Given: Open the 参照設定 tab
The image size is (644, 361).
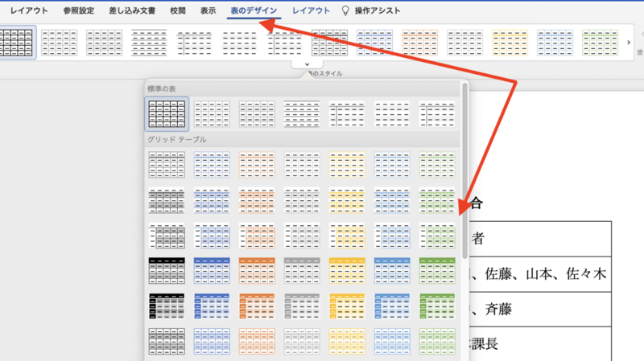Looking at the screenshot, I should click(x=78, y=10).
